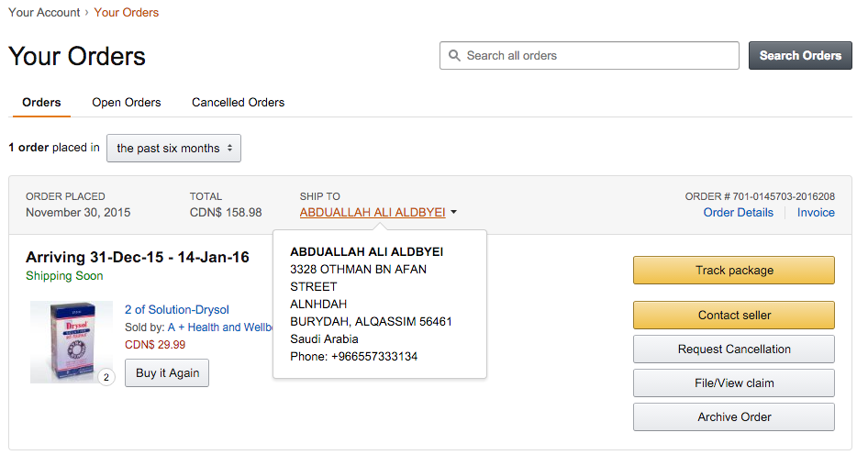Click the Archive Order button

pyautogui.click(x=733, y=417)
